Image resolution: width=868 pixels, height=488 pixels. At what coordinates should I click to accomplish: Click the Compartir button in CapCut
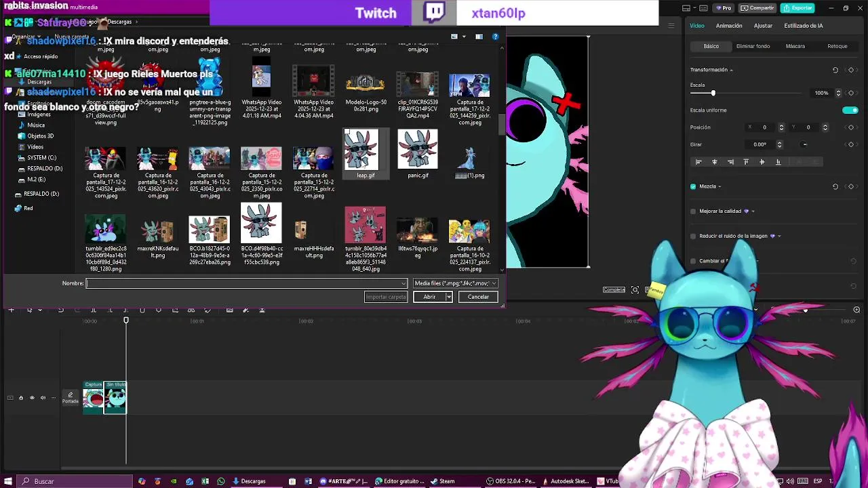coord(757,8)
